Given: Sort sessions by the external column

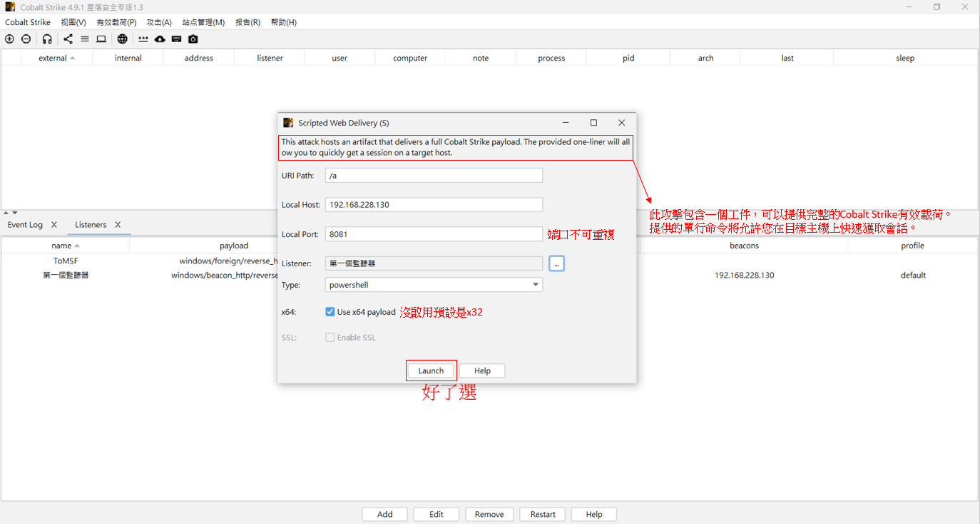Looking at the screenshot, I should click(57, 58).
